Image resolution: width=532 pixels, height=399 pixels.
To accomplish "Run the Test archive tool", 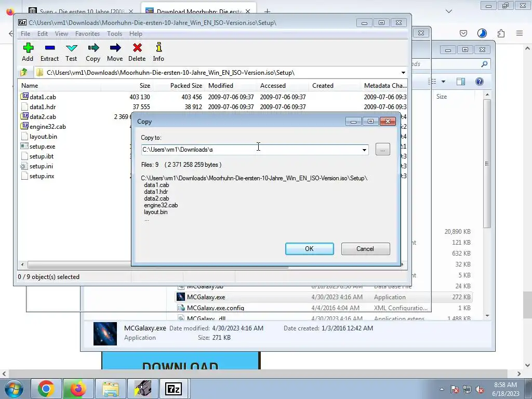I will [x=71, y=52].
